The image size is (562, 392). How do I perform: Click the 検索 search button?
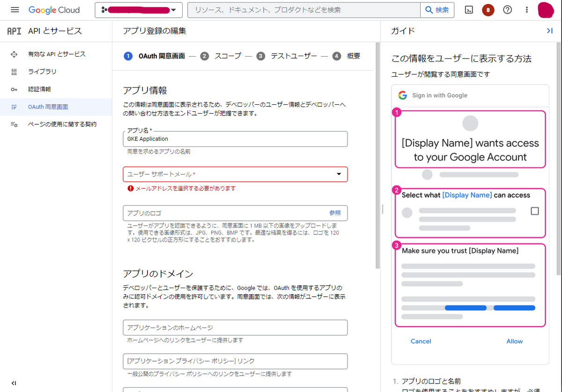(x=437, y=10)
